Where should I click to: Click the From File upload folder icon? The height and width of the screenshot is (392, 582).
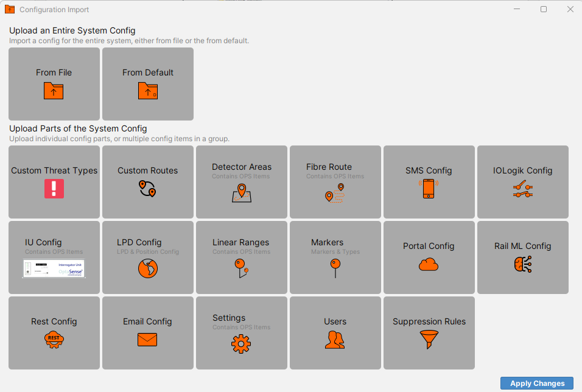[54, 91]
